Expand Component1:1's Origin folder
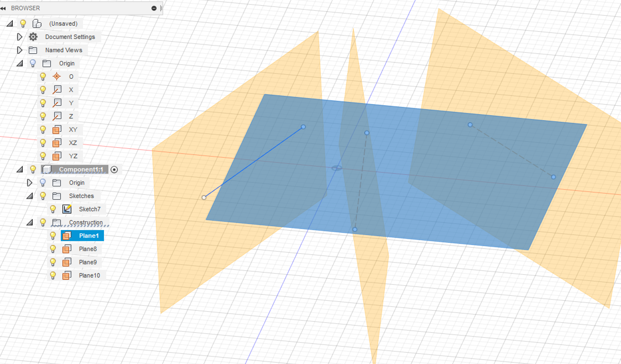The width and height of the screenshot is (621, 364). [30, 183]
